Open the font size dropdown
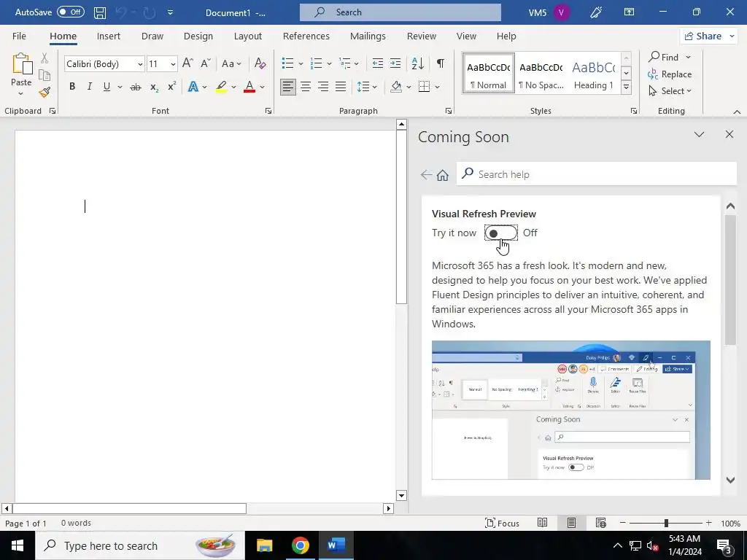 [x=173, y=64]
